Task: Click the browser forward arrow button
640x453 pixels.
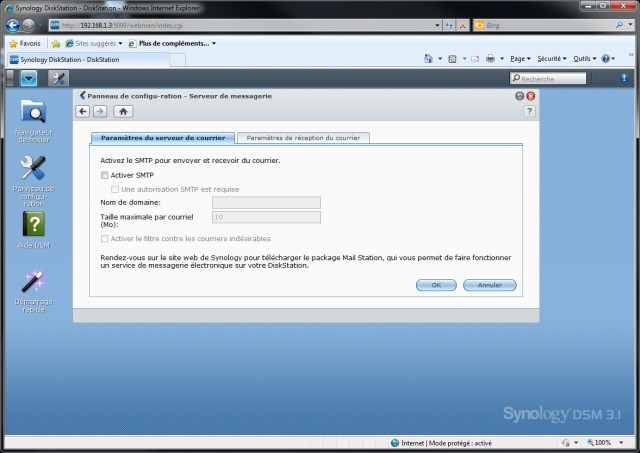Action: (x=28, y=25)
